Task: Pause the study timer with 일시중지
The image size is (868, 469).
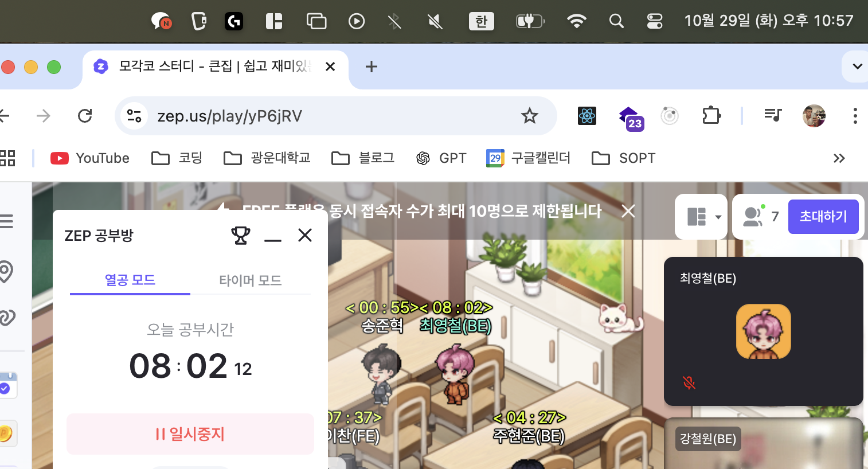Action: pyautogui.click(x=190, y=434)
